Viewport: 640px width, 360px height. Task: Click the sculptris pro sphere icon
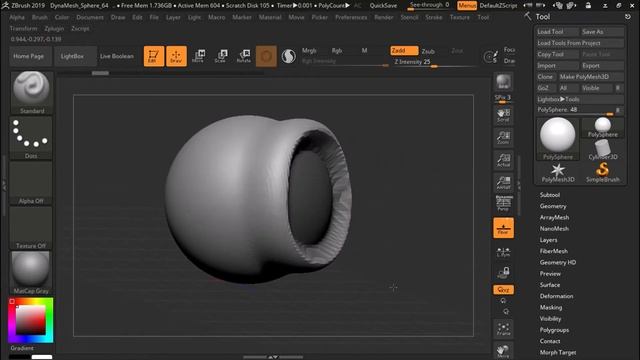coord(289,56)
